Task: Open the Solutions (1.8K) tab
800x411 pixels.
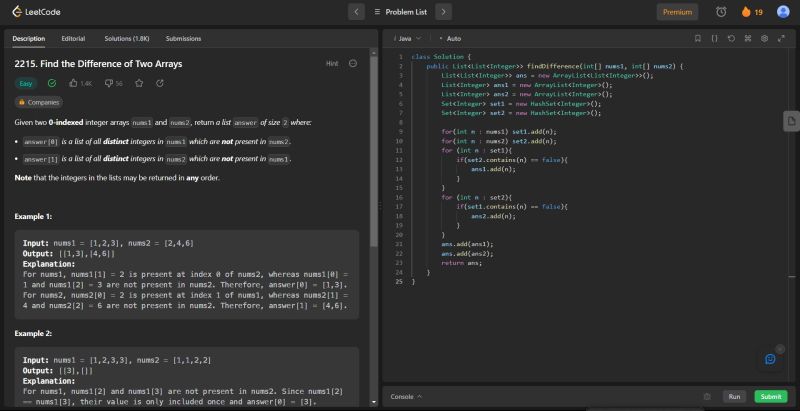Action: click(x=125, y=38)
